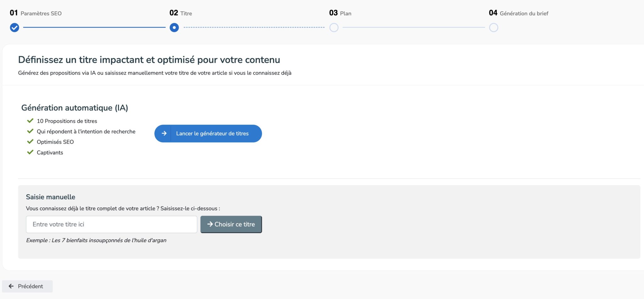The width and height of the screenshot is (644, 299).
Task: Launch the title generator
Action: [212, 133]
